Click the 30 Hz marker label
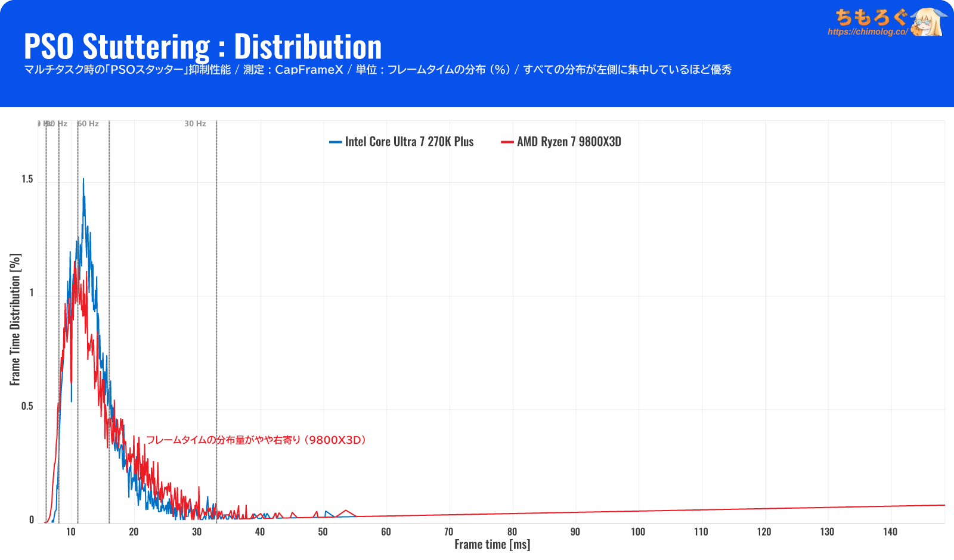Viewport: 954px width, 560px height. pyautogui.click(x=195, y=124)
